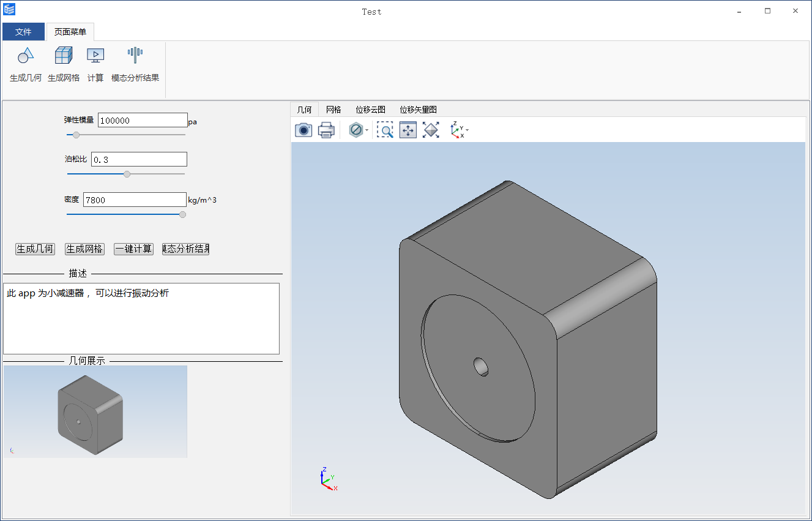Click inside the 描述 text box
The width and height of the screenshot is (812, 521).
[141, 318]
